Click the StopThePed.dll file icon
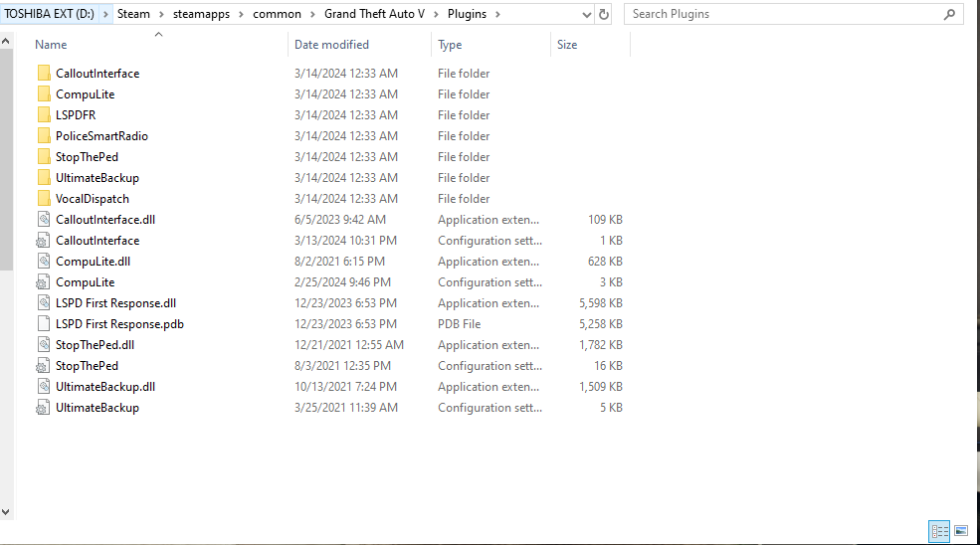 click(x=44, y=345)
